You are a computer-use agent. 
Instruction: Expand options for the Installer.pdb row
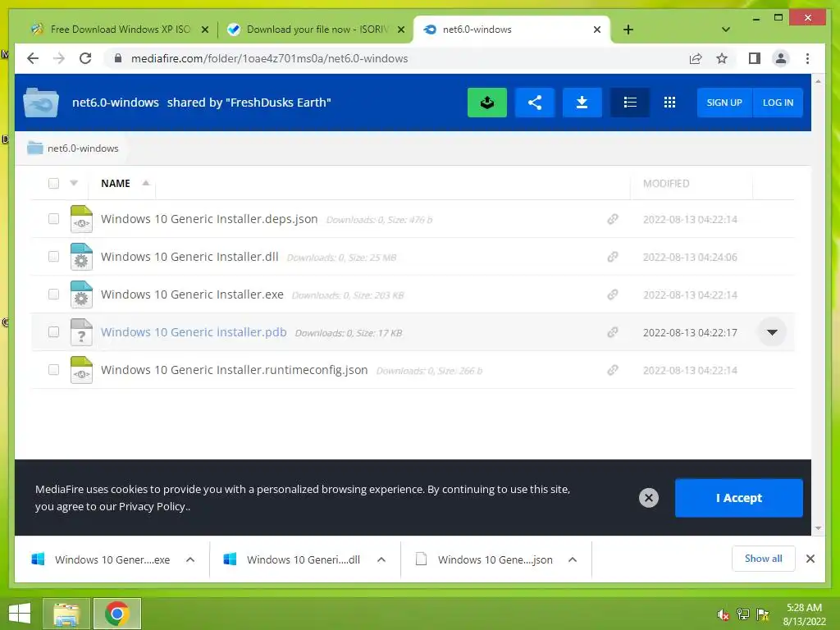click(771, 332)
